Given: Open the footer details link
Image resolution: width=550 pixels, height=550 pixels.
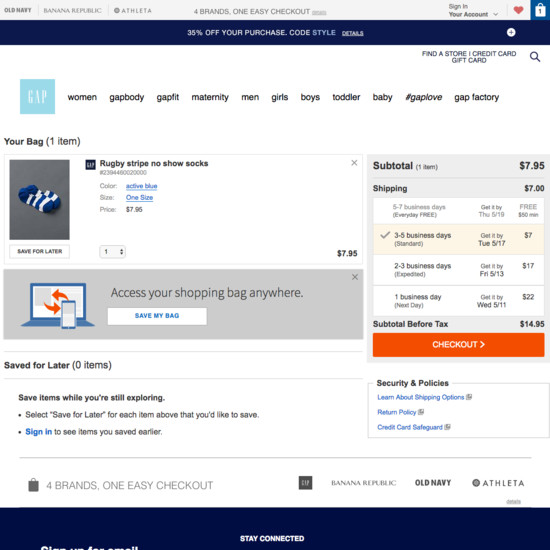Looking at the screenshot, I should click(513, 502).
